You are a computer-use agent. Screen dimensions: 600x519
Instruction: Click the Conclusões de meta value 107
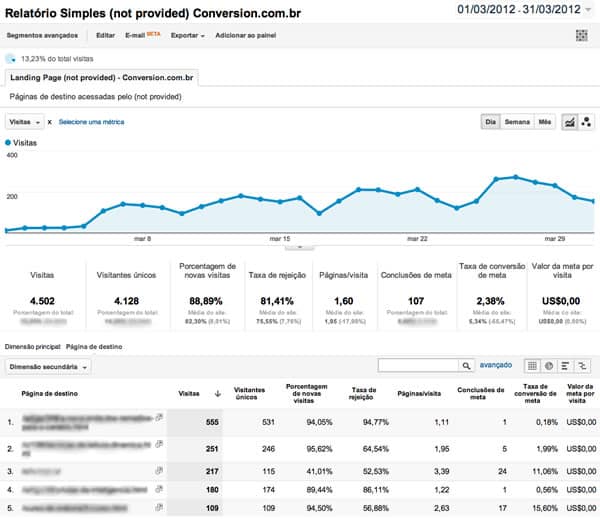(x=416, y=301)
